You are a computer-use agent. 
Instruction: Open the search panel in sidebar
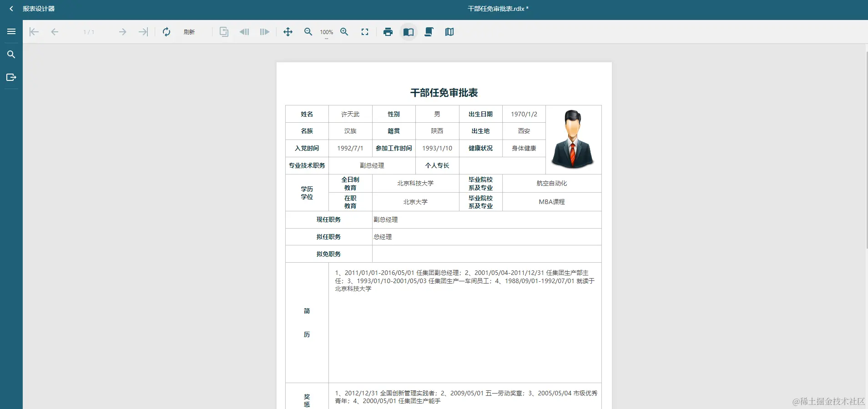click(11, 55)
